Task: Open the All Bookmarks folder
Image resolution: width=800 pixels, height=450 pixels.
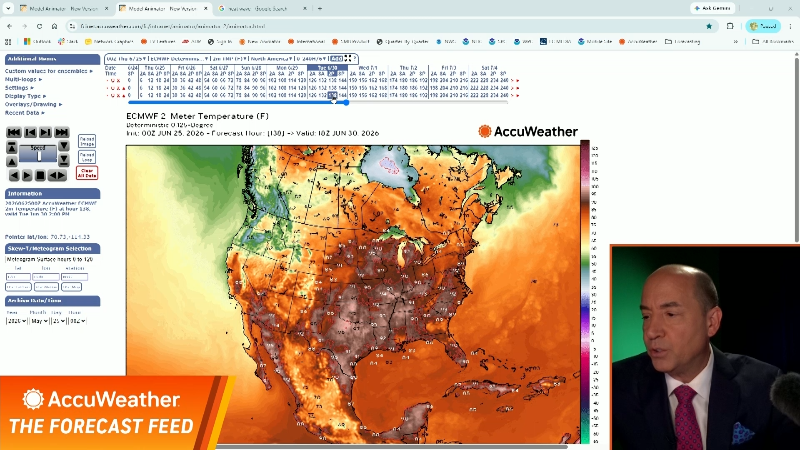Action: (772, 42)
